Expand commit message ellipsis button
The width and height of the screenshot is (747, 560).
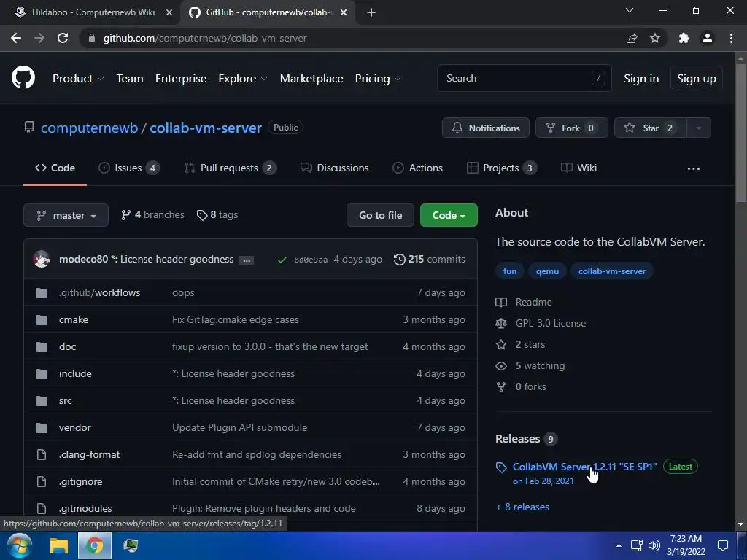[247, 260]
